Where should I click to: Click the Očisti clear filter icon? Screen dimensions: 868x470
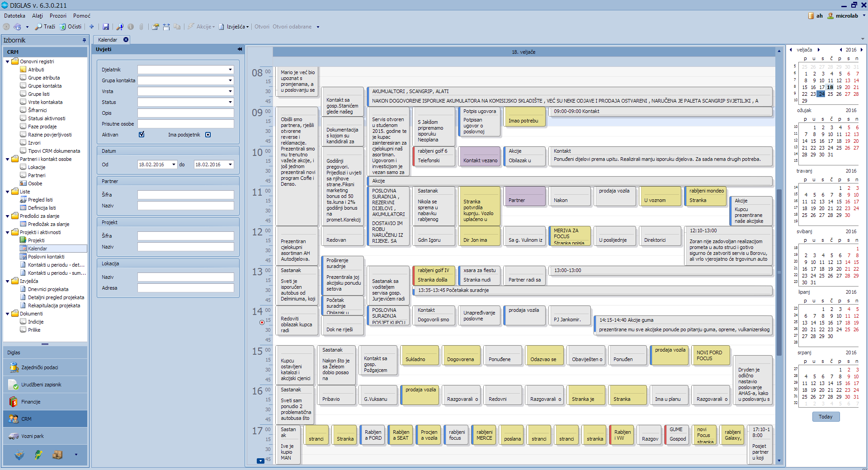point(63,27)
